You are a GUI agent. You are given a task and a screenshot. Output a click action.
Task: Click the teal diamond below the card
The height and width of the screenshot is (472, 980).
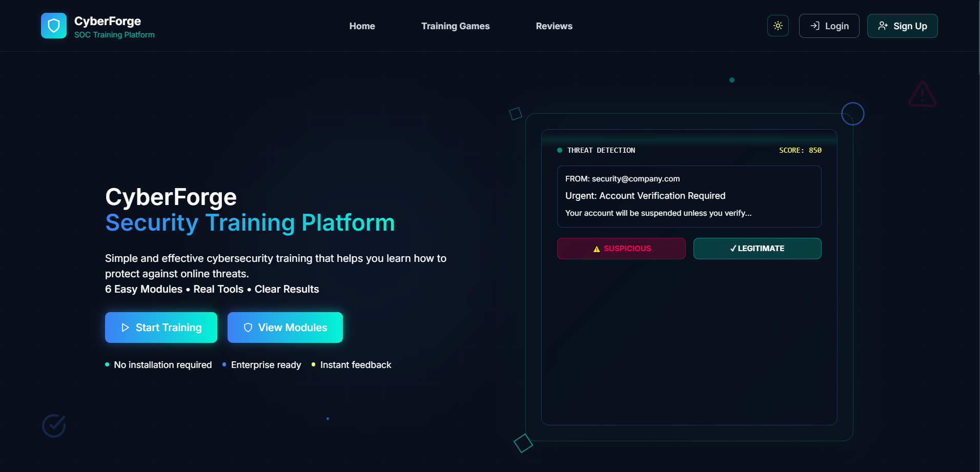[523, 443]
